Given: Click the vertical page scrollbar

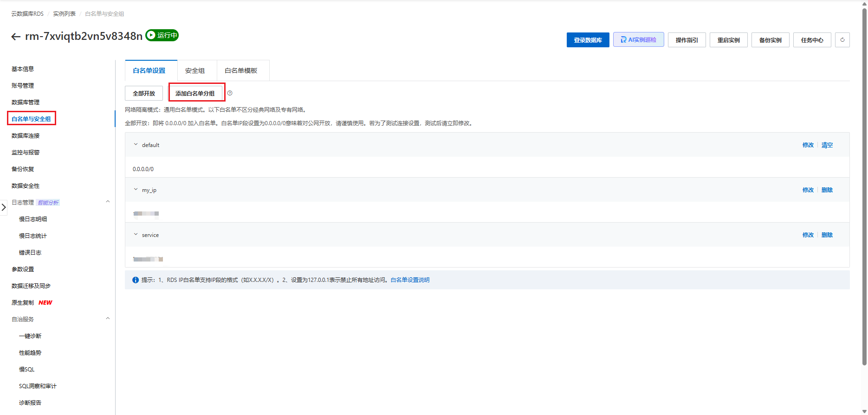Looking at the screenshot, I should click(864, 185).
